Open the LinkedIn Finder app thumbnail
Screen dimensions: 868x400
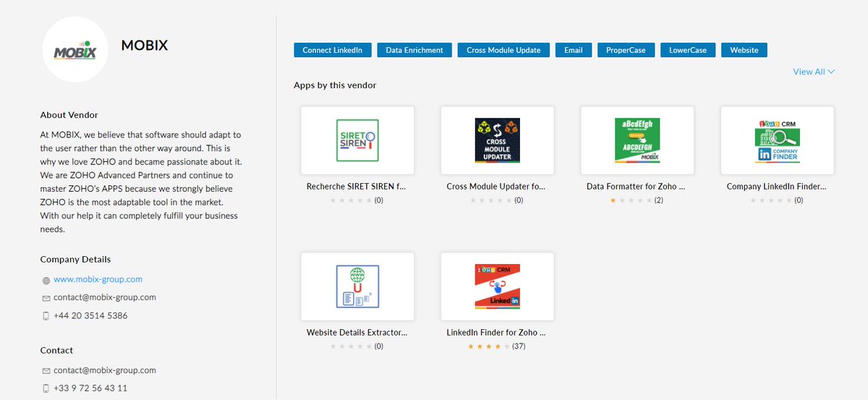pos(498,286)
